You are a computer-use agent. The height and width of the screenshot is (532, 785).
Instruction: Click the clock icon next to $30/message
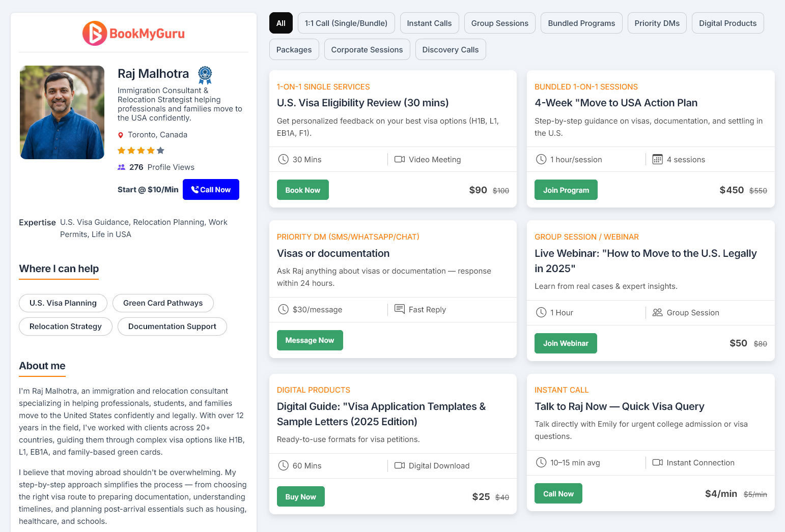pos(283,309)
